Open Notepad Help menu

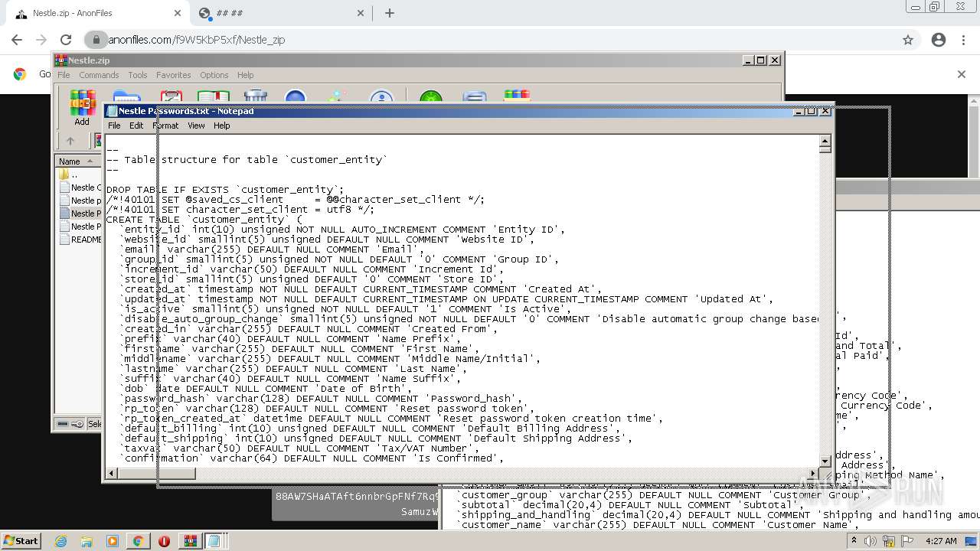tap(221, 126)
